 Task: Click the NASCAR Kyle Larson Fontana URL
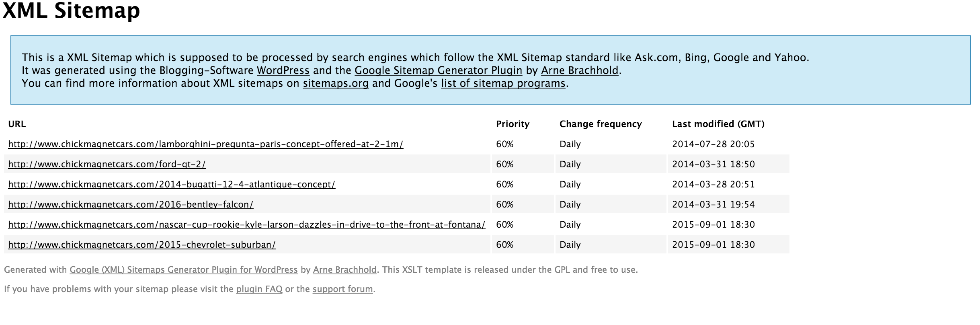[246, 224]
